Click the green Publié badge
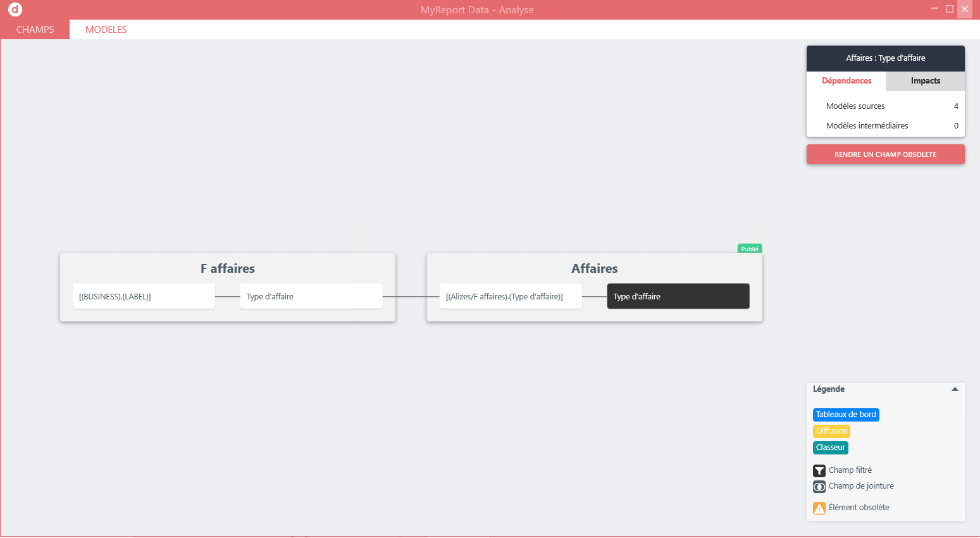Image resolution: width=980 pixels, height=538 pixels. (750, 249)
